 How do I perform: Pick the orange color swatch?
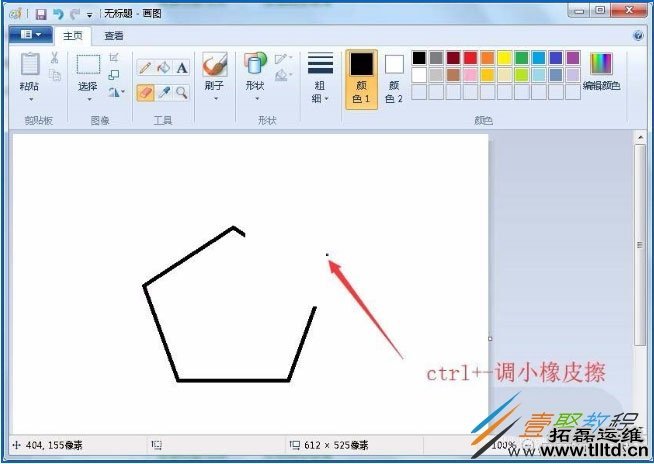[487, 58]
